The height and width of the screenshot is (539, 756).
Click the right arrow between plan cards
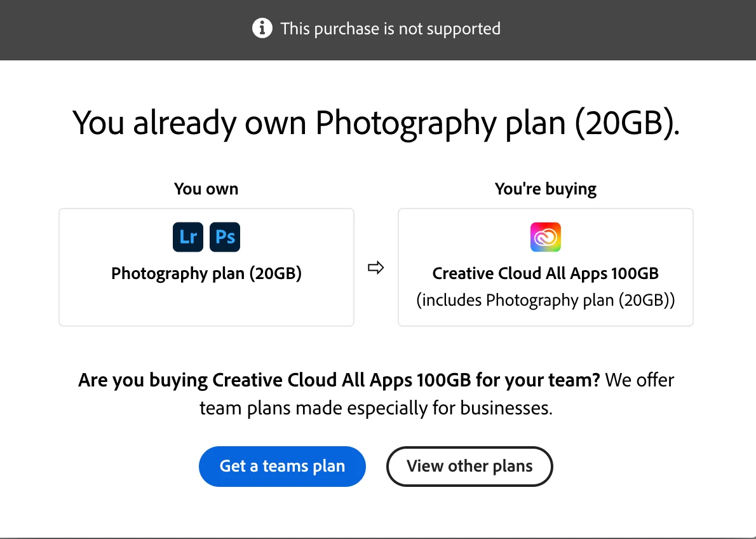pos(376,268)
